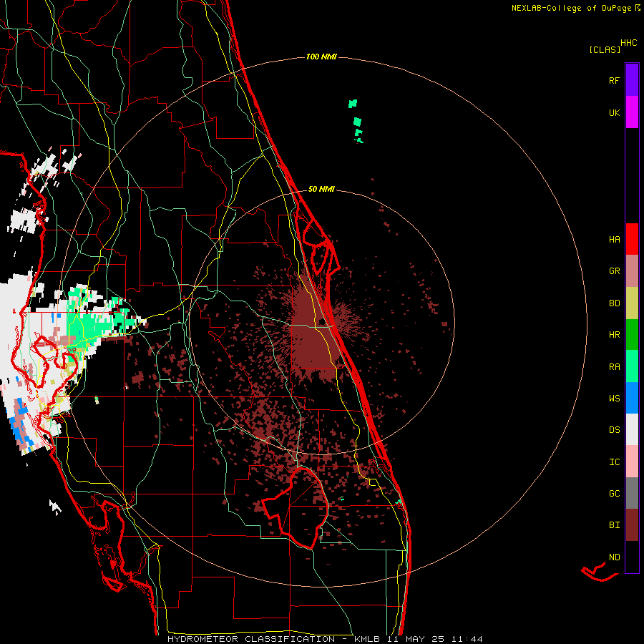Click the RF legend label
This screenshot has width=644, height=644.
point(614,80)
